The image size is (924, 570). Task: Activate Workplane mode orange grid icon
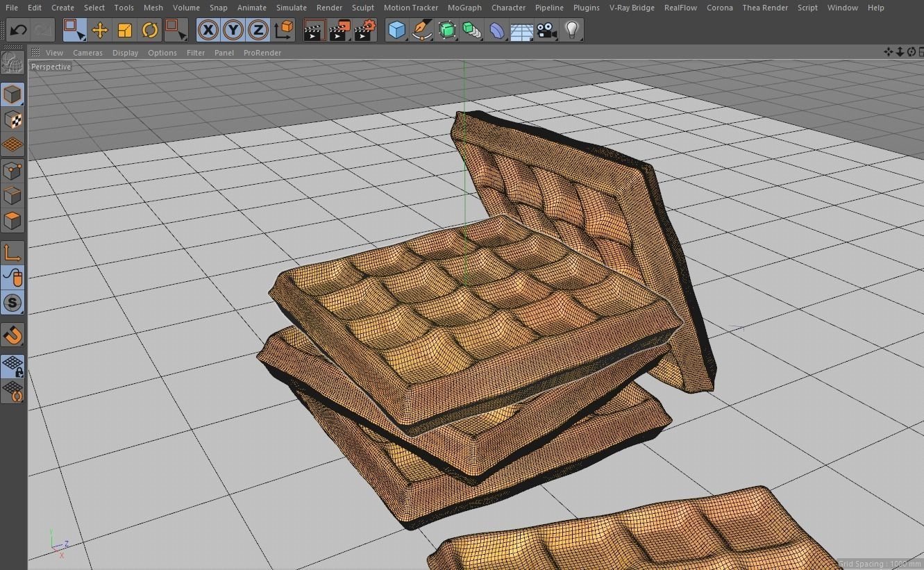click(12, 145)
